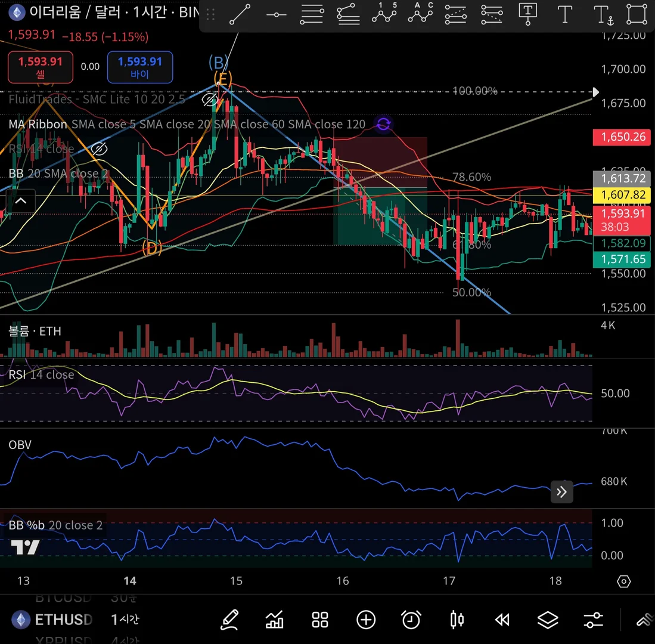The height and width of the screenshot is (644, 655).
Task: Collapse the indicator legend with chevron
Action: (21, 201)
